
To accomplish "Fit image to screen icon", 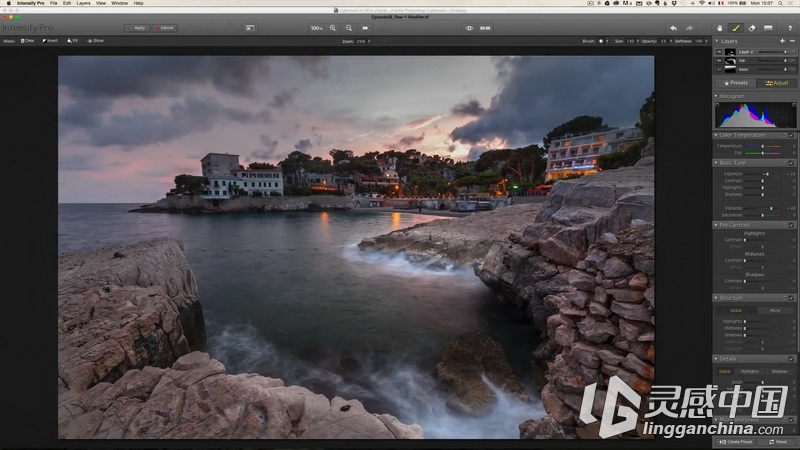I will pyautogui.click(x=365, y=28).
